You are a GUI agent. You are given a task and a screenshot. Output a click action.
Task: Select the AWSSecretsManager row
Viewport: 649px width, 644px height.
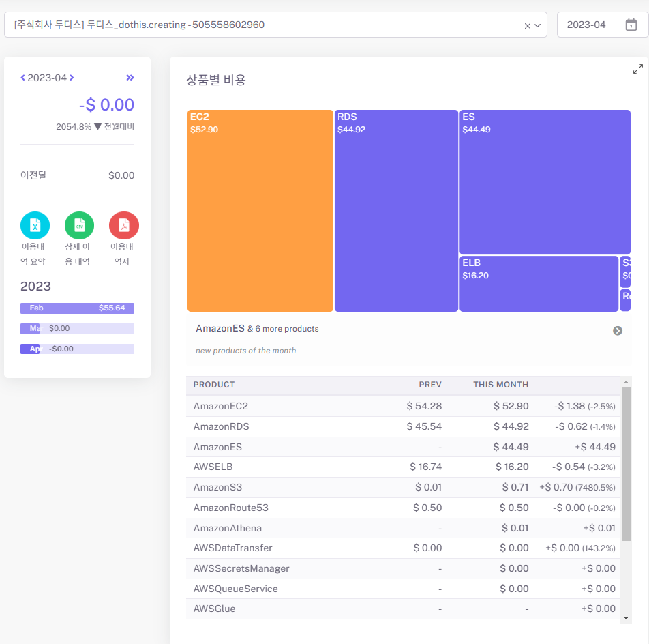click(x=403, y=569)
